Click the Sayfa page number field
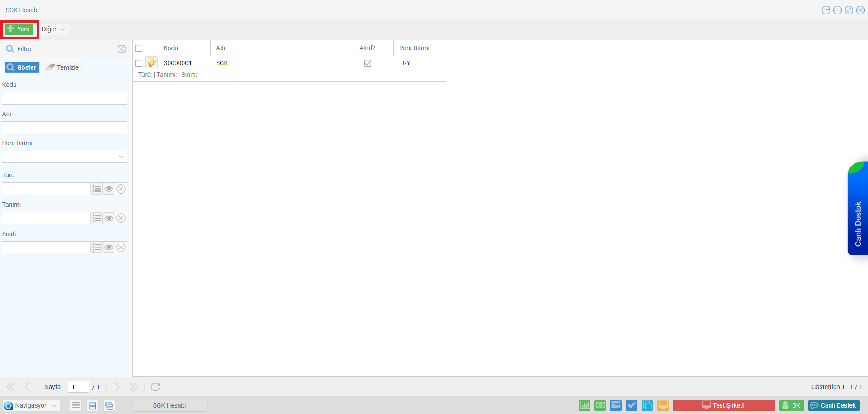 78,387
